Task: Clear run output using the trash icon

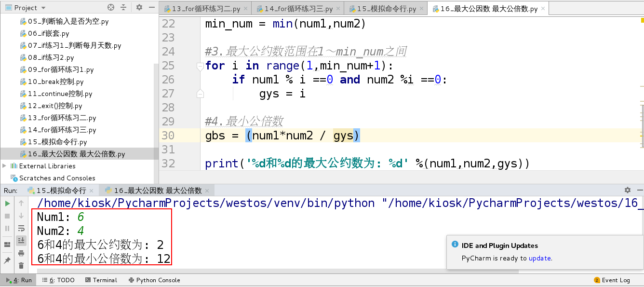Action: 21,265
